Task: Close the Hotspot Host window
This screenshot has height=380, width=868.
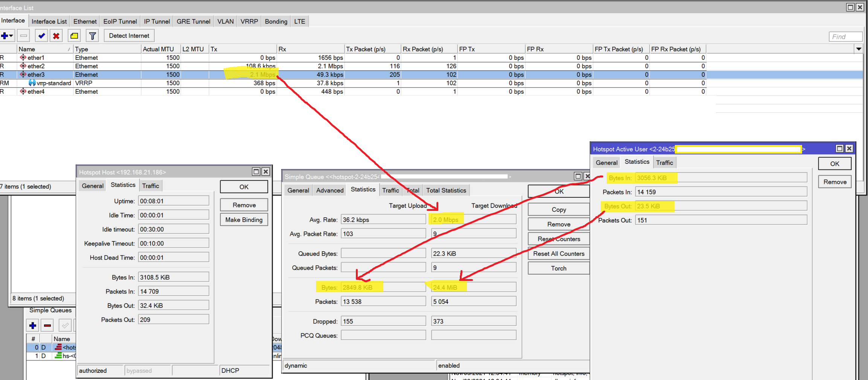Action: 265,172
